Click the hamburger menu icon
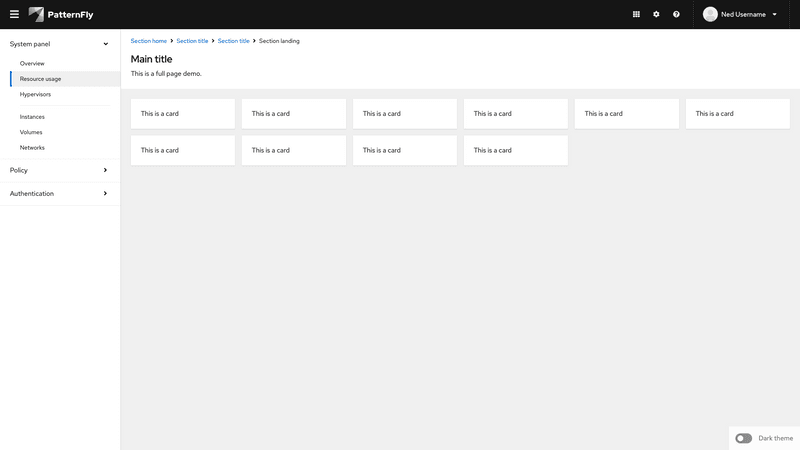Screen dimensions: 800x450 point(14,14)
